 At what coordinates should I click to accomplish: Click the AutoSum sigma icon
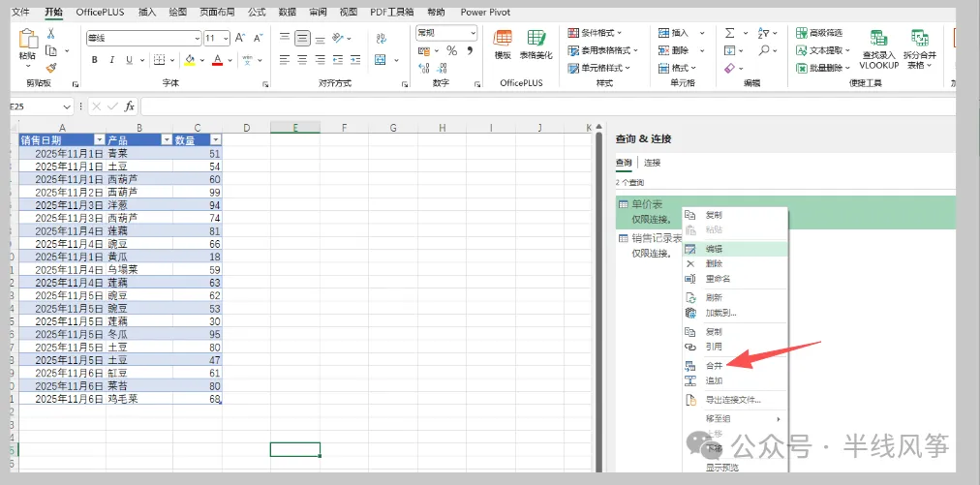click(729, 33)
